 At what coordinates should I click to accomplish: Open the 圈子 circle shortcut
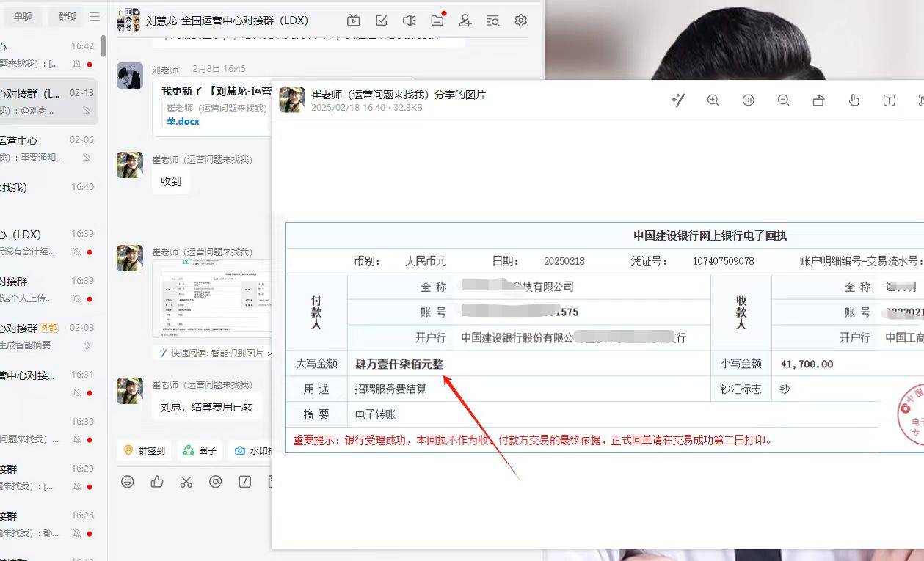[x=200, y=451]
